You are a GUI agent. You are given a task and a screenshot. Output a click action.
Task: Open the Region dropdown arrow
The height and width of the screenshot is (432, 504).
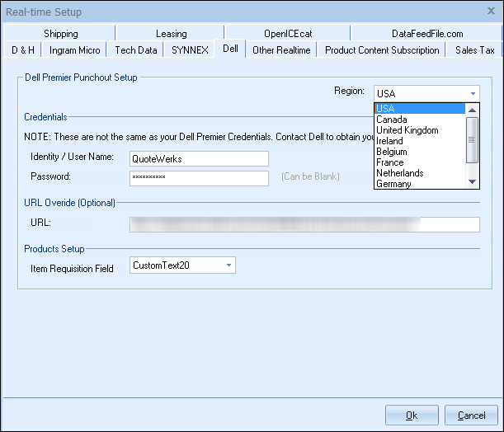click(x=473, y=94)
